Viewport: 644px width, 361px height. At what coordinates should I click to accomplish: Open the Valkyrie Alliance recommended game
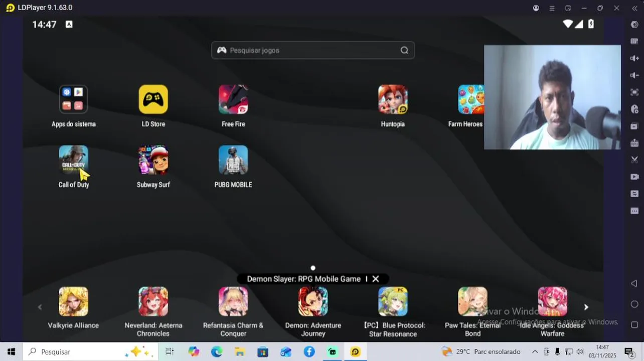pos(73,301)
